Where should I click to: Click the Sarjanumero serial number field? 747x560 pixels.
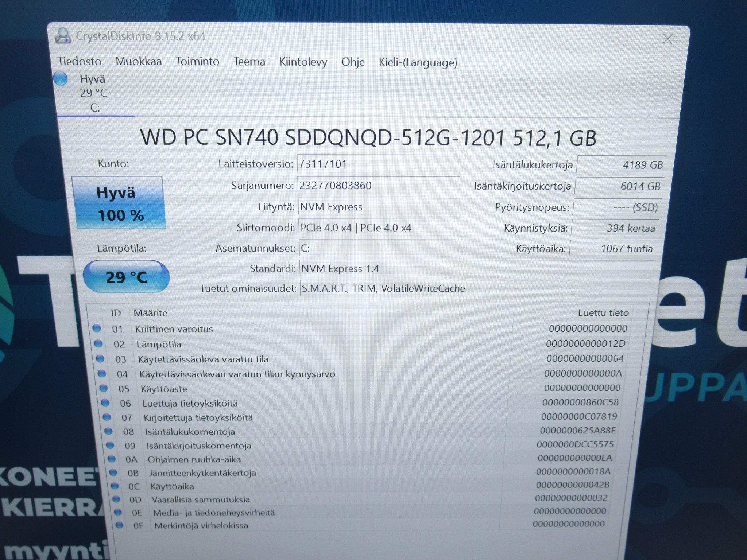tap(378, 186)
